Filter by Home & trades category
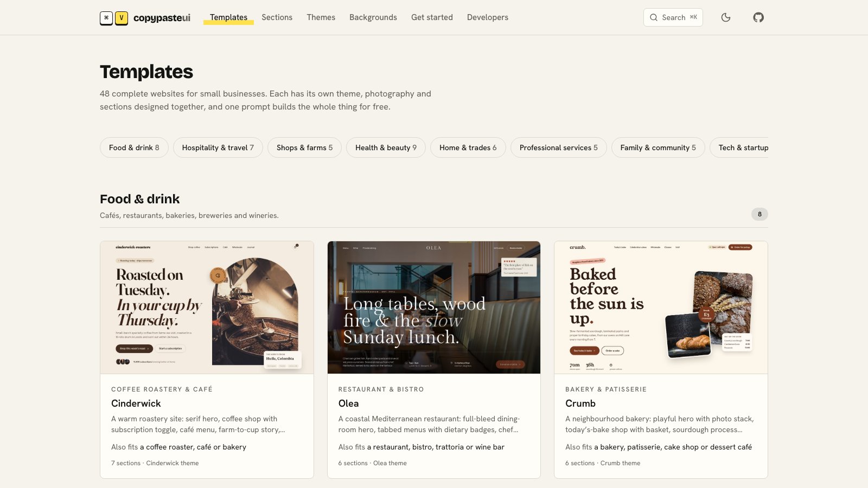Viewport: 868px width, 488px height. (x=468, y=147)
